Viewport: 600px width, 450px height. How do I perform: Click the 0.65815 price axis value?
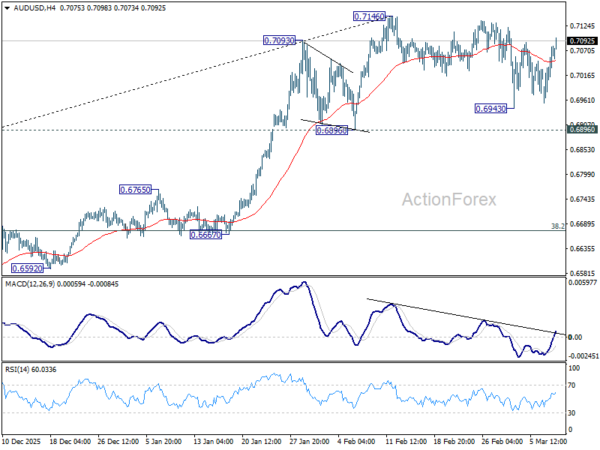point(583,274)
